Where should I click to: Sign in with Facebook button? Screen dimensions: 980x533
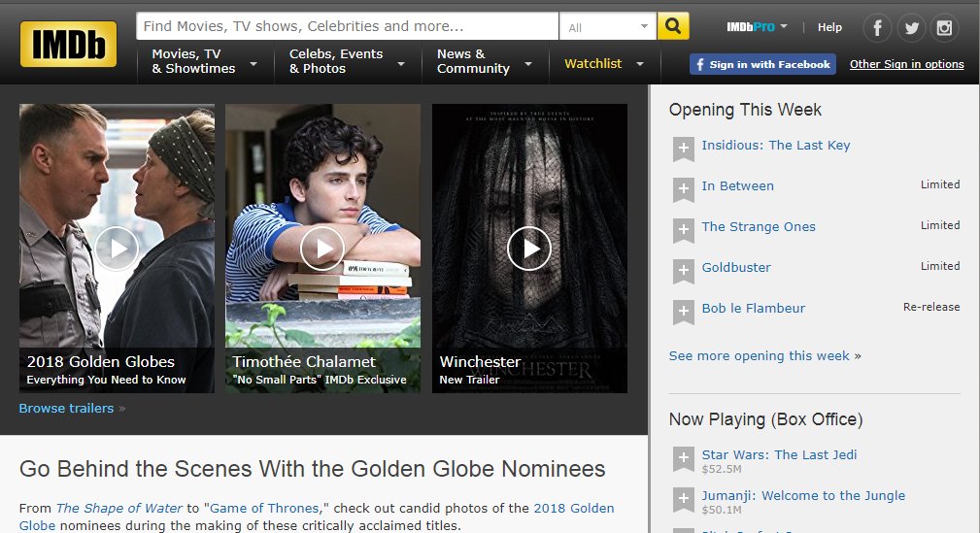tap(762, 64)
